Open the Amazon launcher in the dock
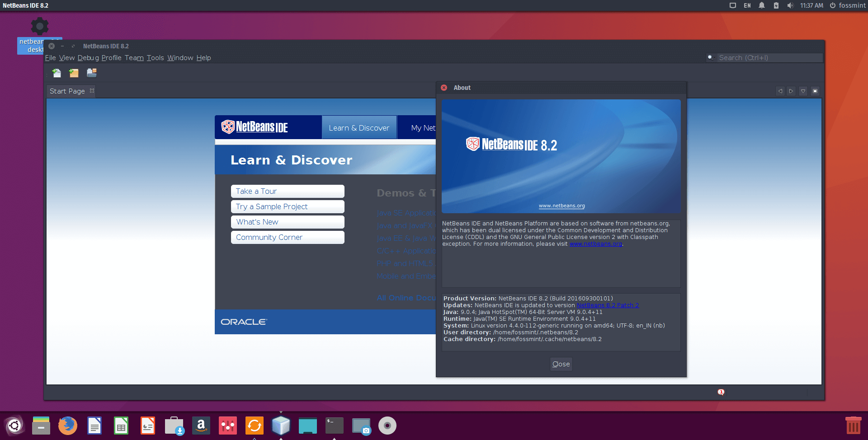The height and width of the screenshot is (440, 868). point(201,426)
